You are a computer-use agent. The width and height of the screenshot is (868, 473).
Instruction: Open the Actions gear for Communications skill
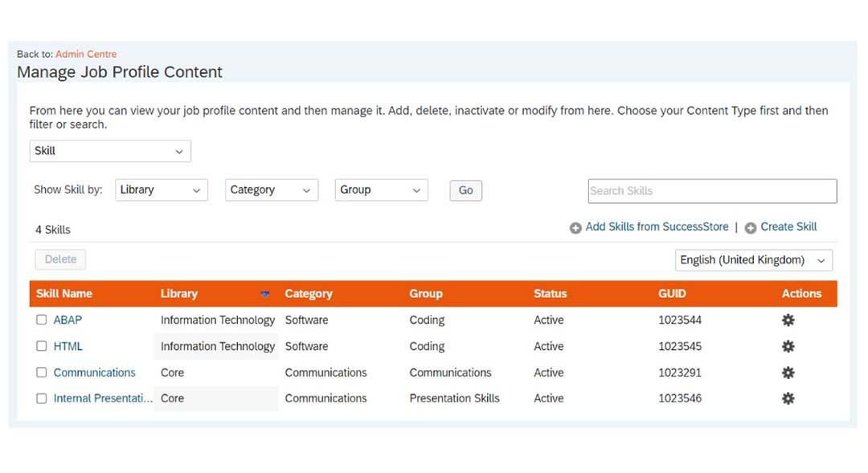tap(788, 373)
